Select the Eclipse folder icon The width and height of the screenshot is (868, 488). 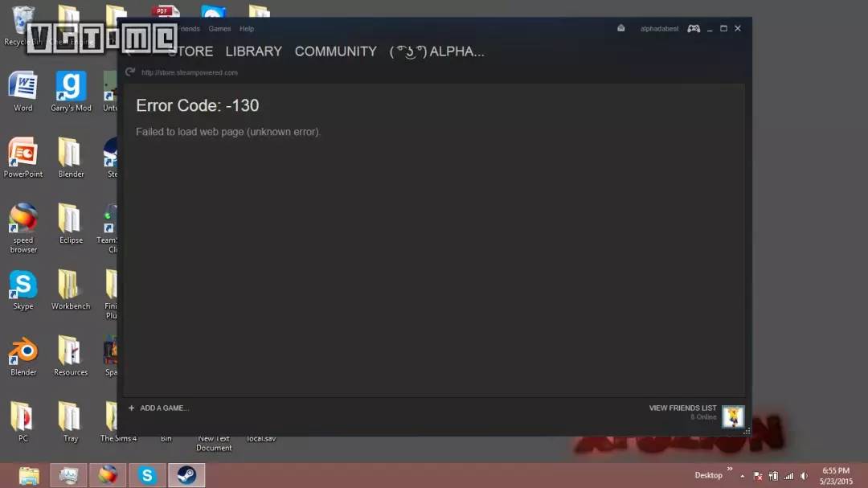click(71, 223)
